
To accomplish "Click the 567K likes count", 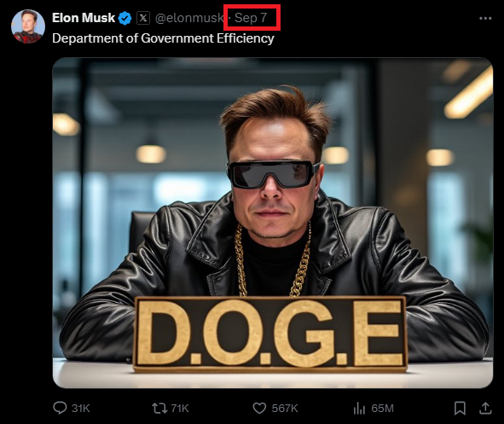I will click(285, 409).
